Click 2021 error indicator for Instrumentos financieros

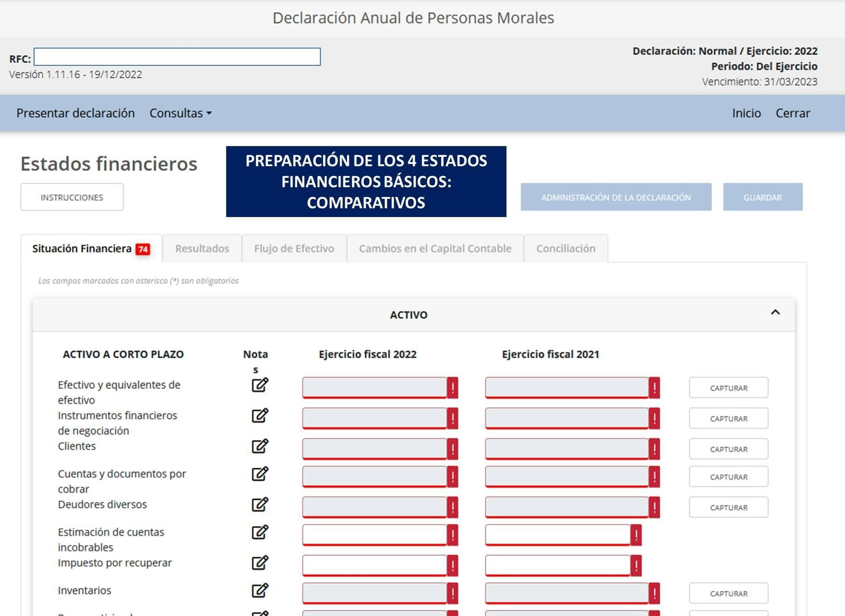click(654, 418)
